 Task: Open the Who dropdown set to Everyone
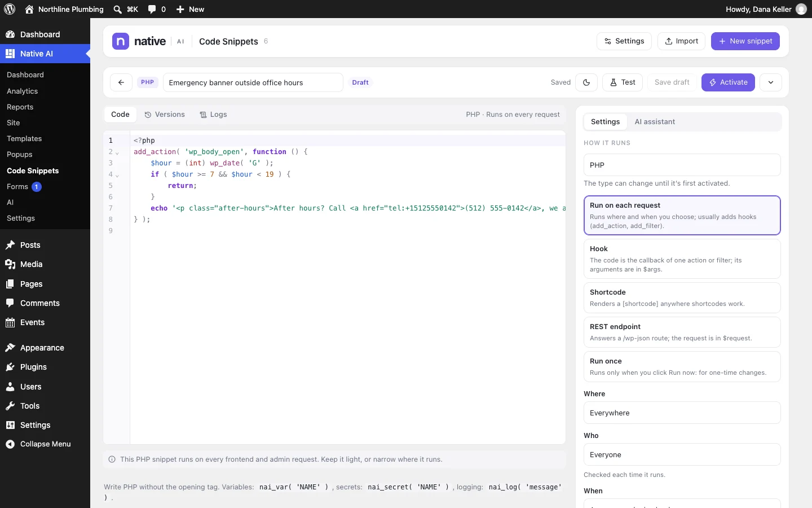click(682, 454)
